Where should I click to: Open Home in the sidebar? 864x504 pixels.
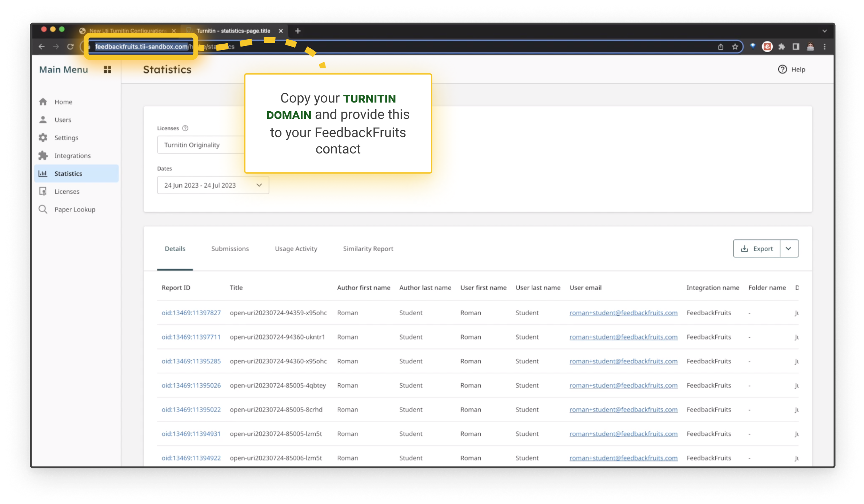coord(76,102)
